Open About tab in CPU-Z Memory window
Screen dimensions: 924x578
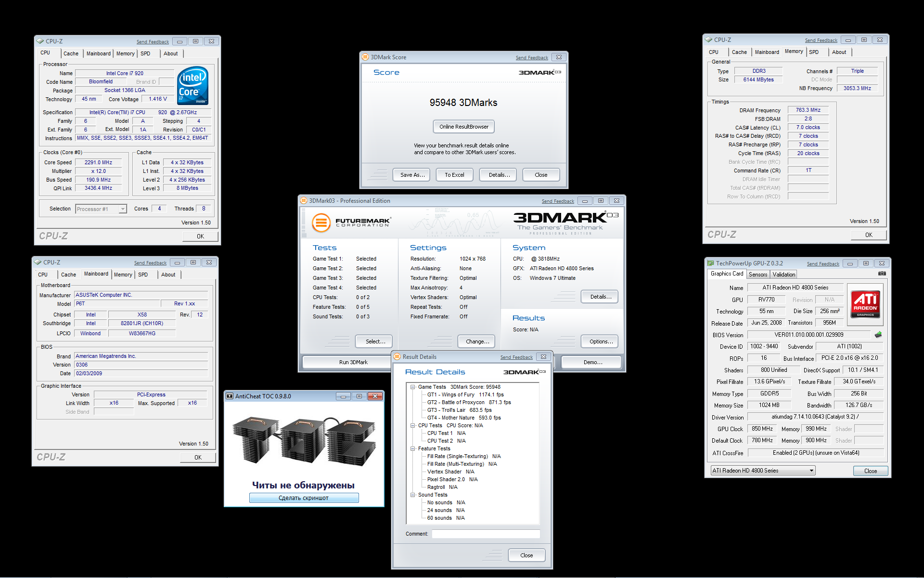tap(839, 52)
